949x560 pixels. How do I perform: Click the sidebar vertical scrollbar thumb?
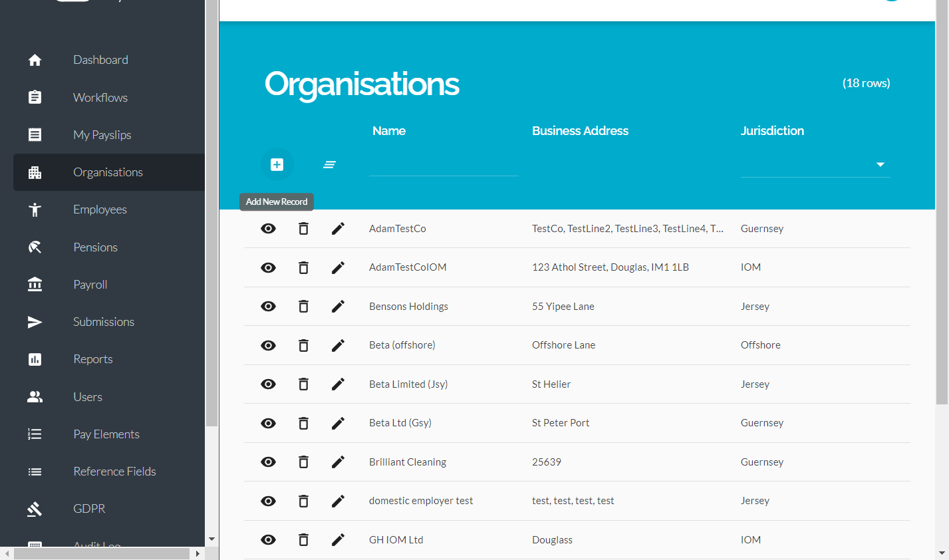point(211,213)
